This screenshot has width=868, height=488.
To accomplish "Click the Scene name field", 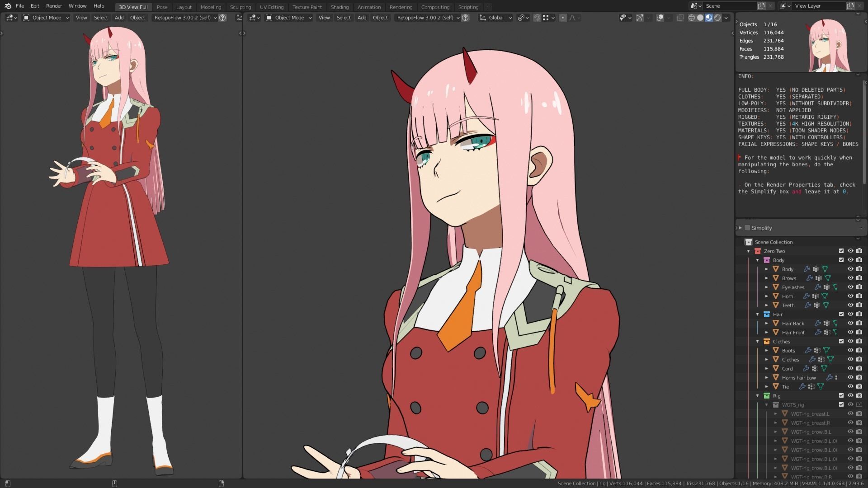I will pos(730,6).
